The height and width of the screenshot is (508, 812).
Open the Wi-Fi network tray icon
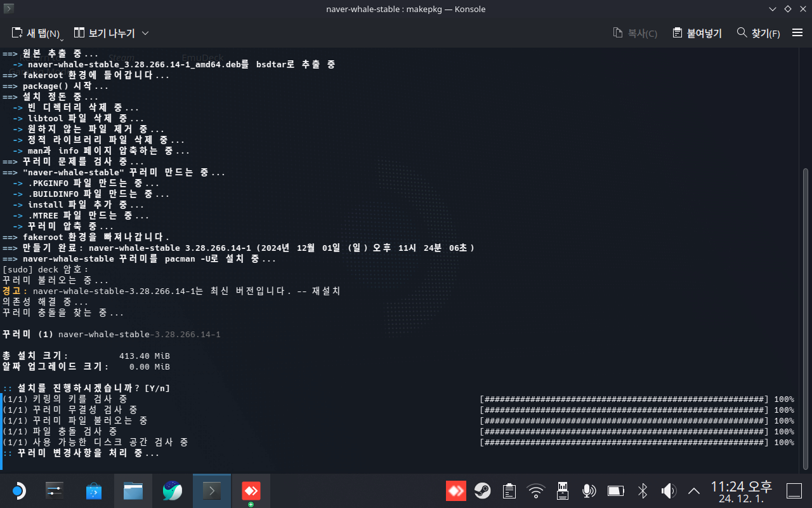[536, 491]
